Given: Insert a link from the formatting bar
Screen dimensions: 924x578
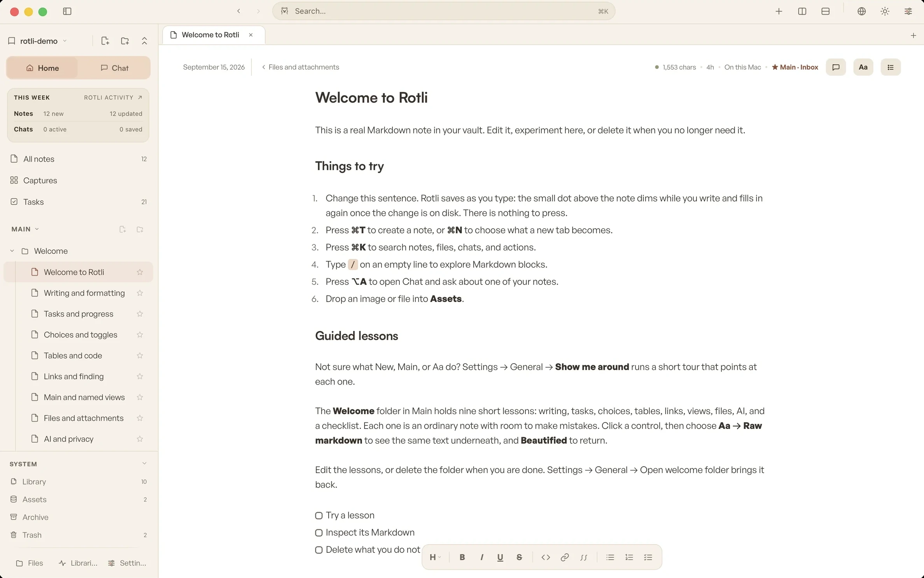Looking at the screenshot, I should (x=565, y=557).
